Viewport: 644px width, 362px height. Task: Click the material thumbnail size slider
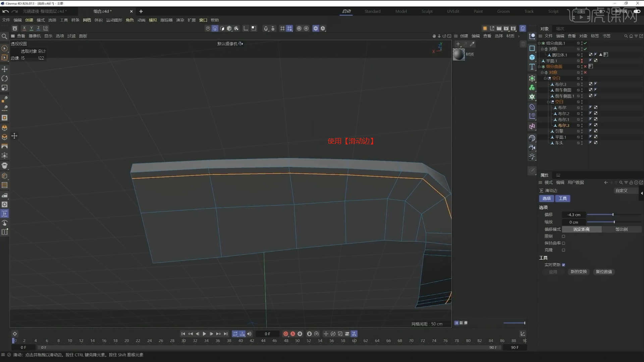[514, 323]
